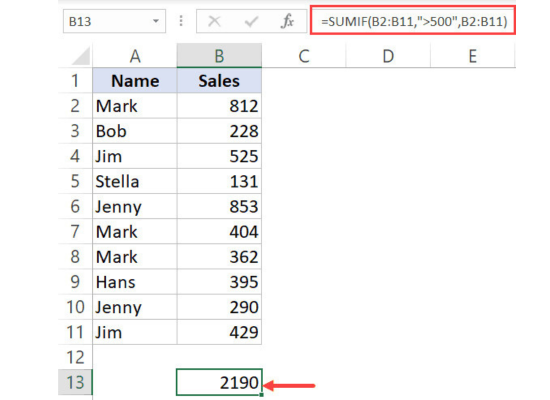The height and width of the screenshot is (400, 550).
Task: Click the SUMIF formula in formula bar
Action: [x=413, y=21]
